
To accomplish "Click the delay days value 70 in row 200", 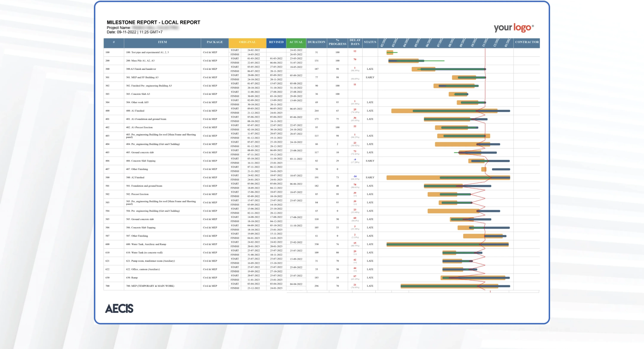I will coord(355,59).
